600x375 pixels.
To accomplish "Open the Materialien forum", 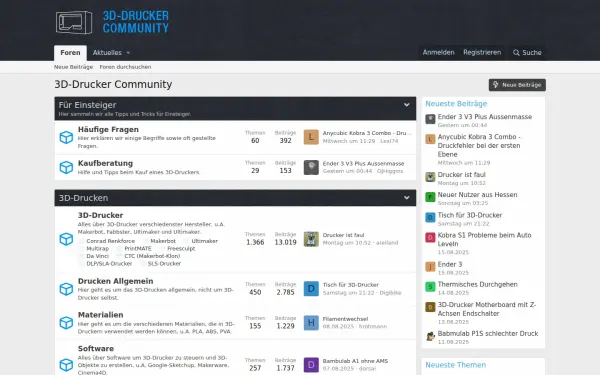I will click(101, 315).
